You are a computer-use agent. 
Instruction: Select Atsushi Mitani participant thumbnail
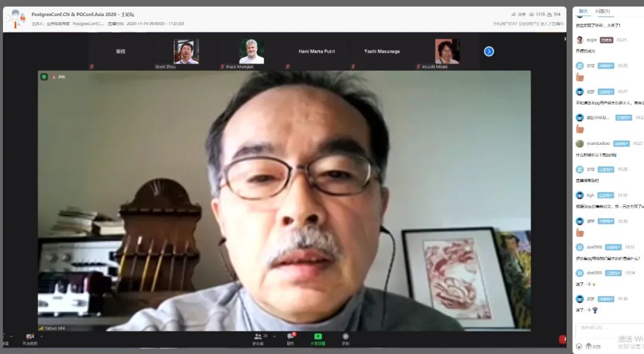[447, 52]
